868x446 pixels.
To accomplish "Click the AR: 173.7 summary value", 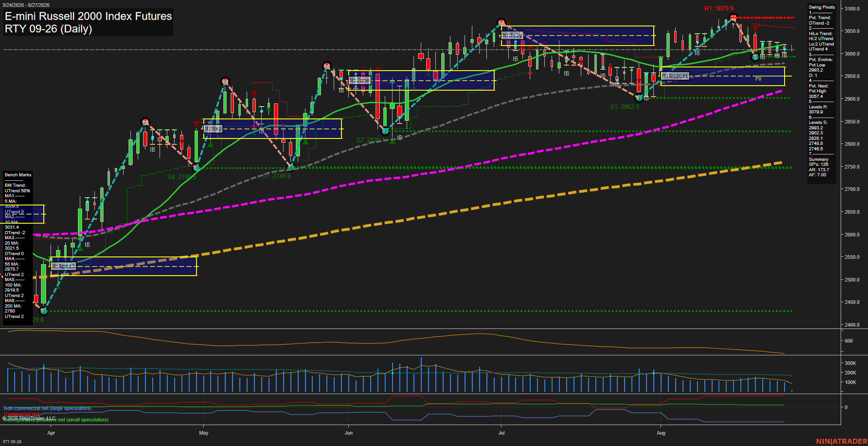I will [x=819, y=169].
